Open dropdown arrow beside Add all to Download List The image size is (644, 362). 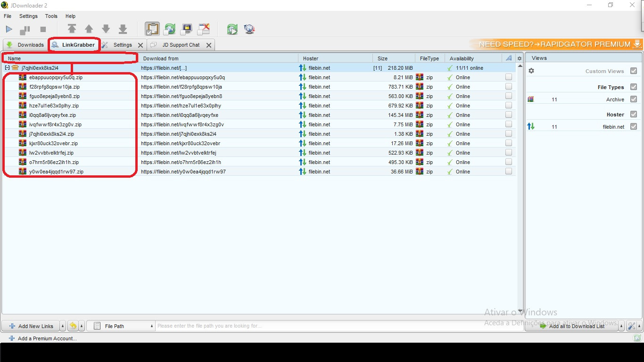pos(622,326)
